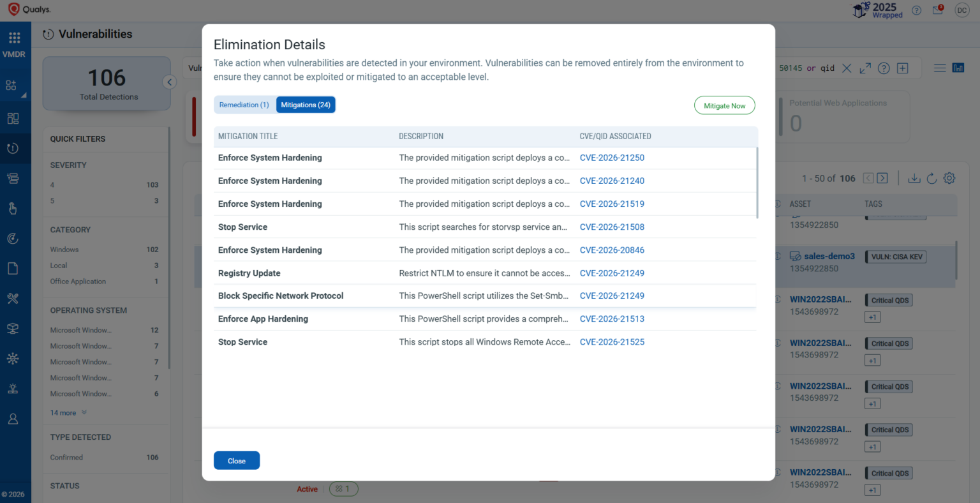Image resolution: width=980 pixels, height=503 pixels.
Task: Click the 'VULN: CISA KEV' tag
Action: [x=896, y=257]
